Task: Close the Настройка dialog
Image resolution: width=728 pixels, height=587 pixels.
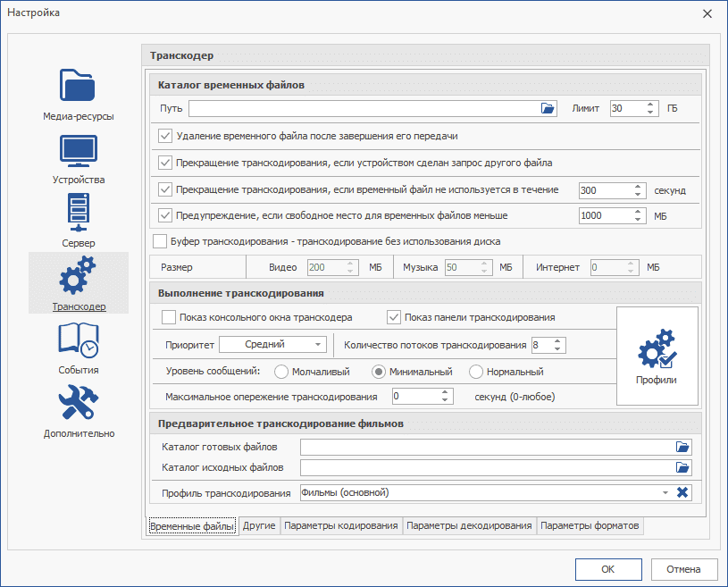Action: pyautogui.click(x=707, y=14)
